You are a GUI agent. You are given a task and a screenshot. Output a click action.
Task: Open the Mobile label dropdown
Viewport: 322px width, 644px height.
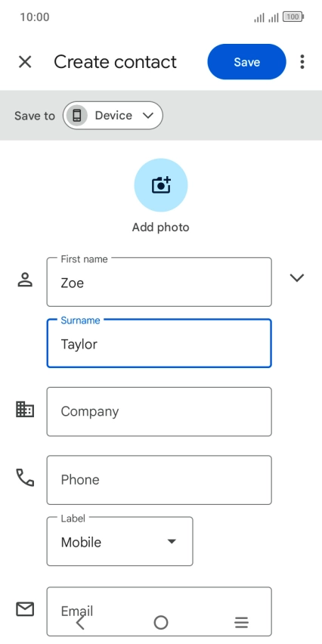[x=120, y=541]
